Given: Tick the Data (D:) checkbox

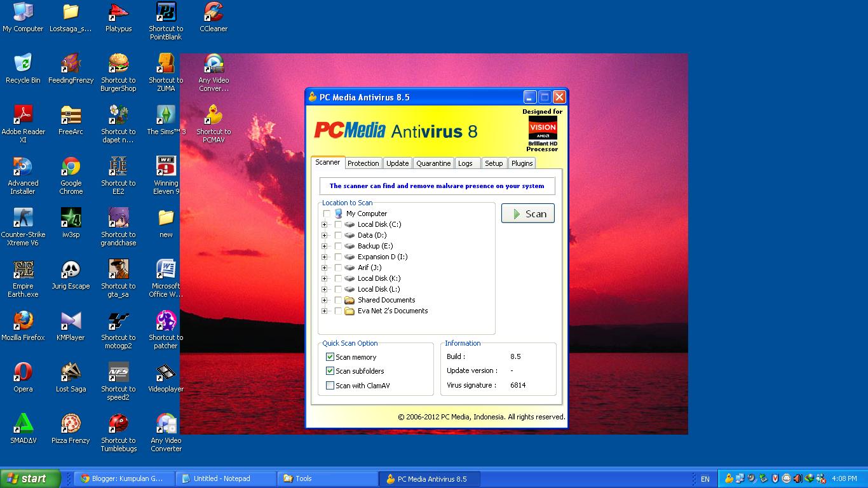Looking at the screenshot, I should [x=338, y=235].
